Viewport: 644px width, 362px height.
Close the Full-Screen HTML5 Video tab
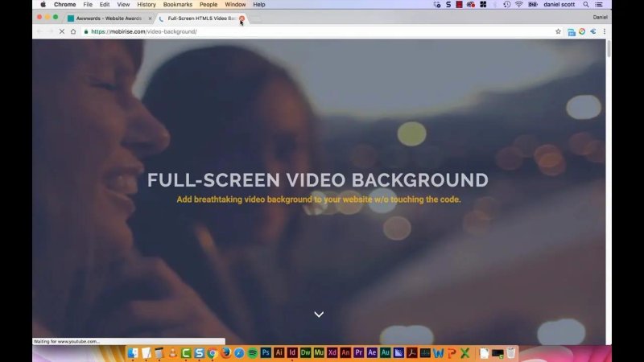tap(242, 19)
